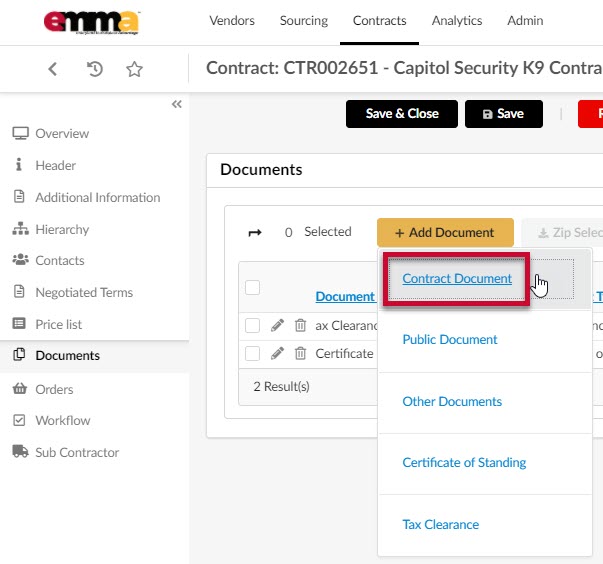This screenshot has height=564, width=603.
Task: Sort by the Document column header
Action: 345,296
